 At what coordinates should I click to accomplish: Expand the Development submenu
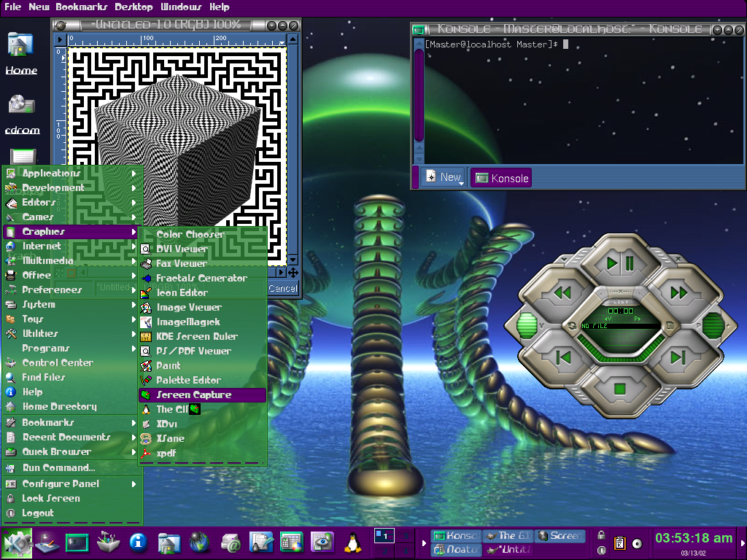tap(71, 187)
